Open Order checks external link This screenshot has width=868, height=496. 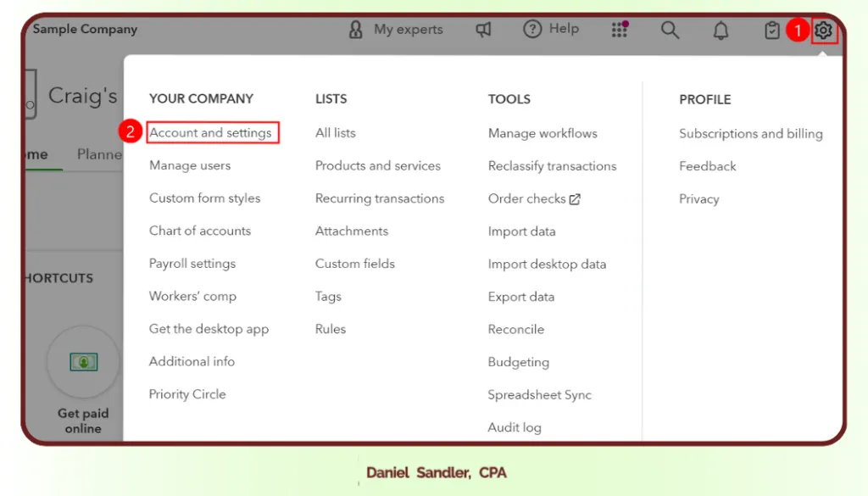(x=534, y=198)
